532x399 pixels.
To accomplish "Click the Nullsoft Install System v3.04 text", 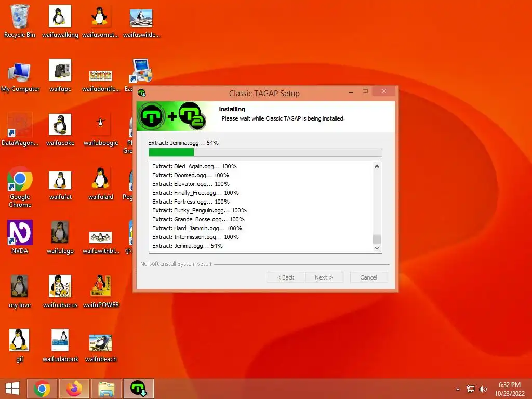I will (176, 264).
